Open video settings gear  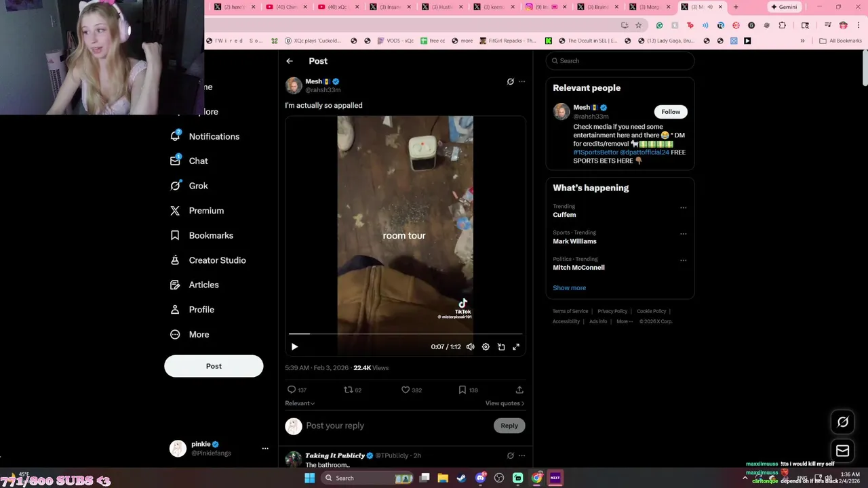[x=486, y=346]
